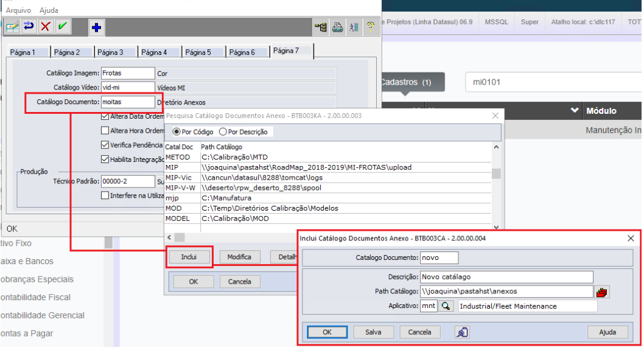Click the Salva button
Image resolution: width=644 pixels, height=350 pixels.
coord(373,332)
